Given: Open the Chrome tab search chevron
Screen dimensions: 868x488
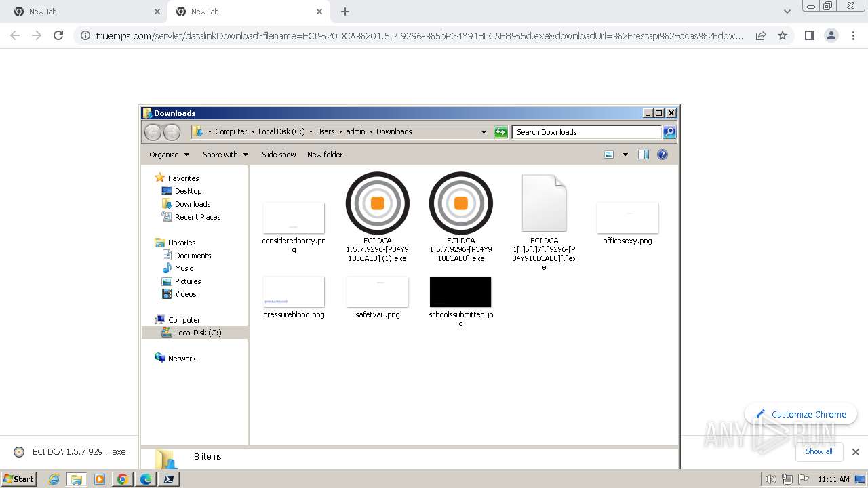Looking at the screenshot, I should point(787,12).
